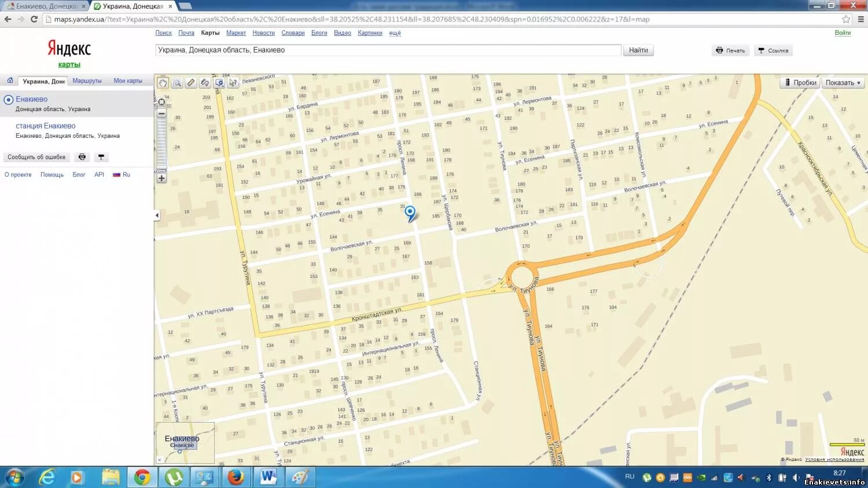
Task: Open the Показать layers dropdown
Action: coord(843,83)
